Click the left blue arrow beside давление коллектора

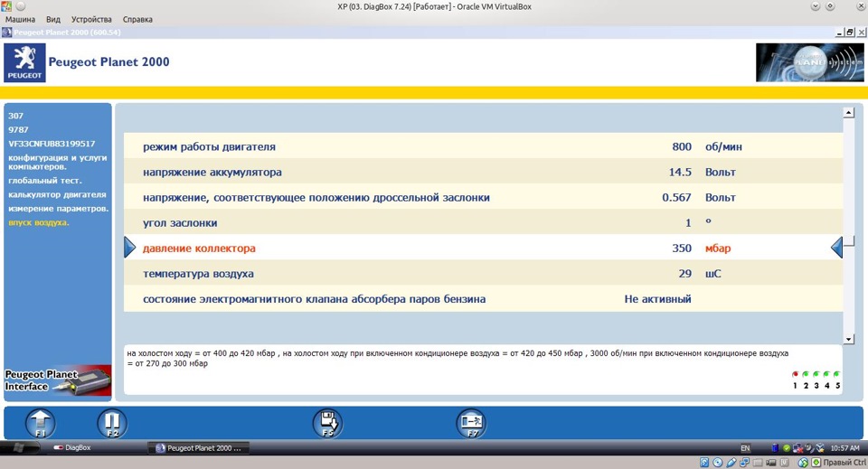pos(129,248)
